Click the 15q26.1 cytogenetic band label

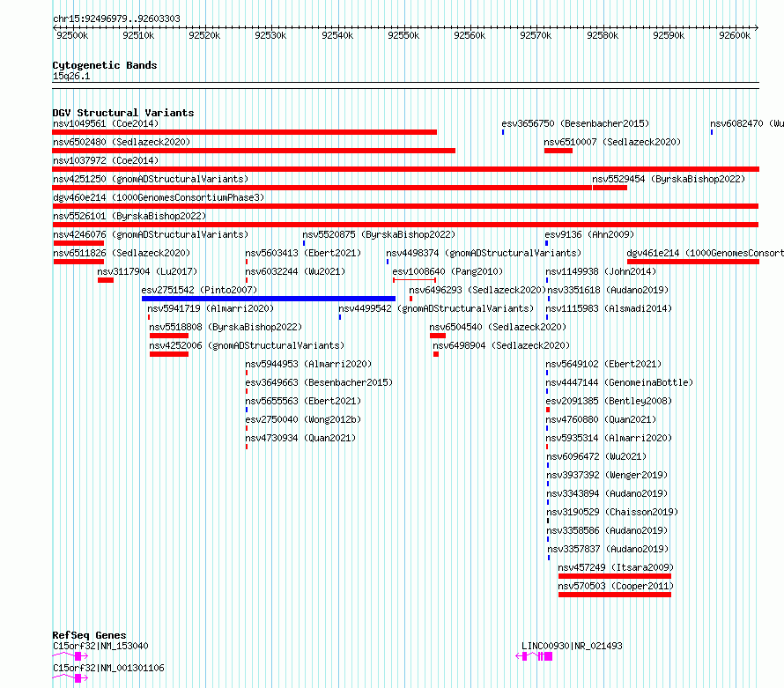[x=71, y=76]
